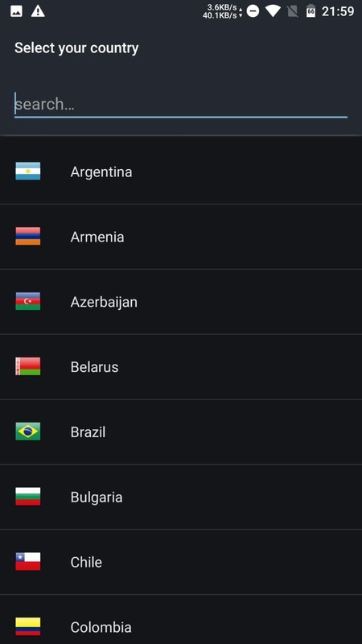Image resolution: width=362 pixels, height=644 pixels.
Task: Tap the Brazil flag icon
Action: 28,431
